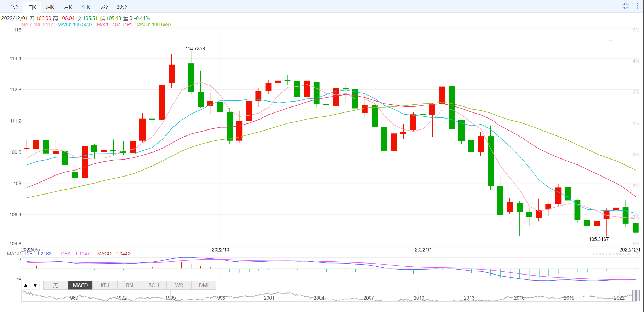The image size is (644, 312).
Task: Select the BOLL indicator button
Action: click(x=154, y=285)
